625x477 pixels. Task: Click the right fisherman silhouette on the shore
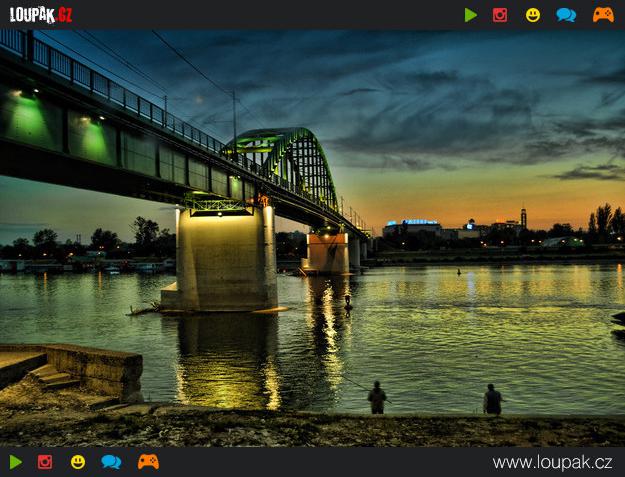(x=493, y=399)
